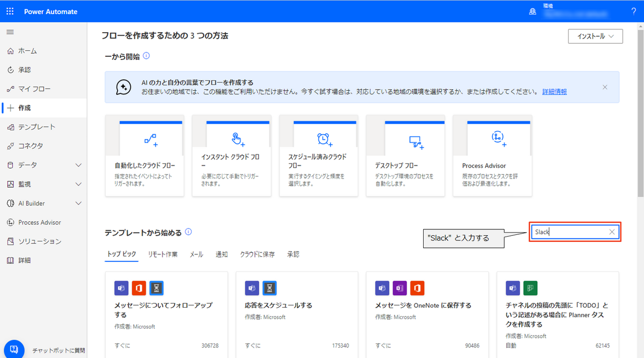Switch to the リモート作業 tab
Image resolution: width=644 pixels, height=358 pixels.
(163, 254)
